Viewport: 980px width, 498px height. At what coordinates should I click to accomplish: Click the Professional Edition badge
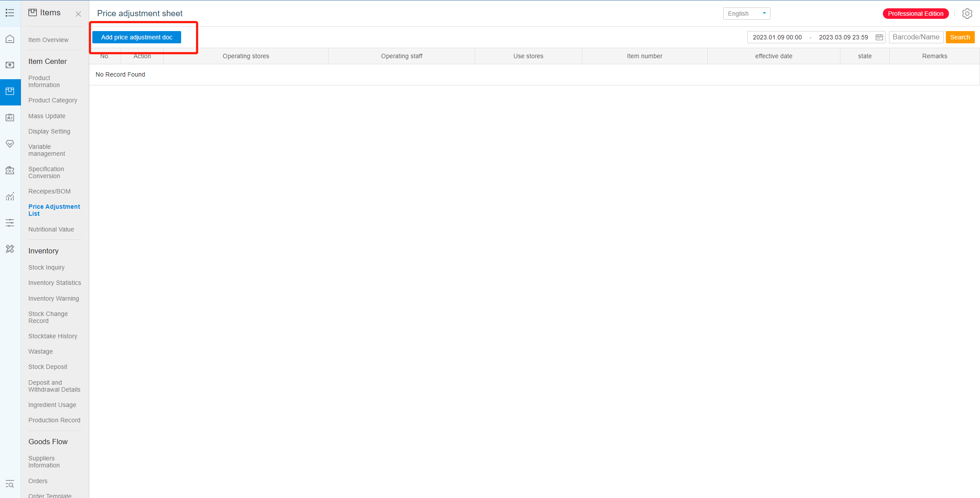tap(915, 14)
